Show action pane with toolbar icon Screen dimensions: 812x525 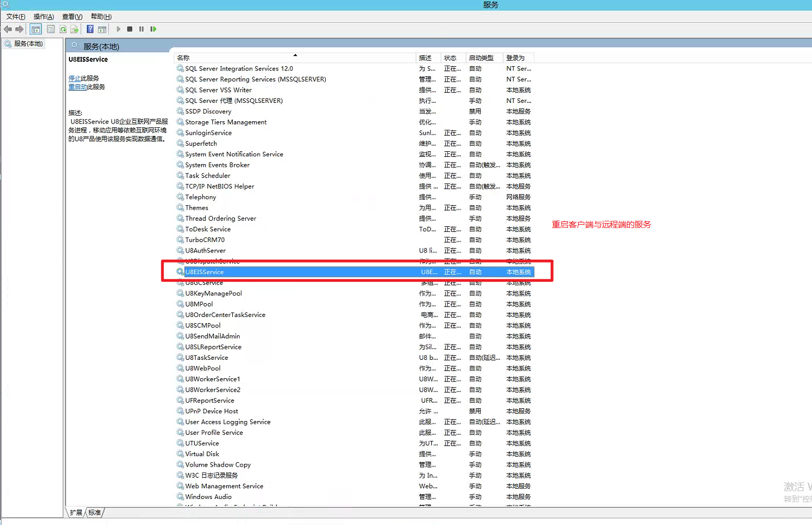(102, 29)
